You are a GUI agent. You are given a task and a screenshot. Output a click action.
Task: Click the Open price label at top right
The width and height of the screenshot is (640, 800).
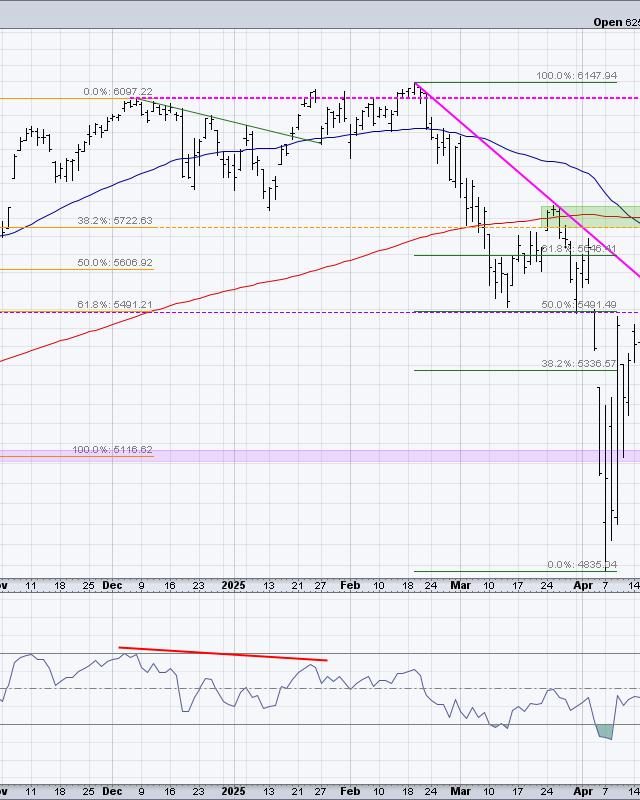[x=615, y=21]
